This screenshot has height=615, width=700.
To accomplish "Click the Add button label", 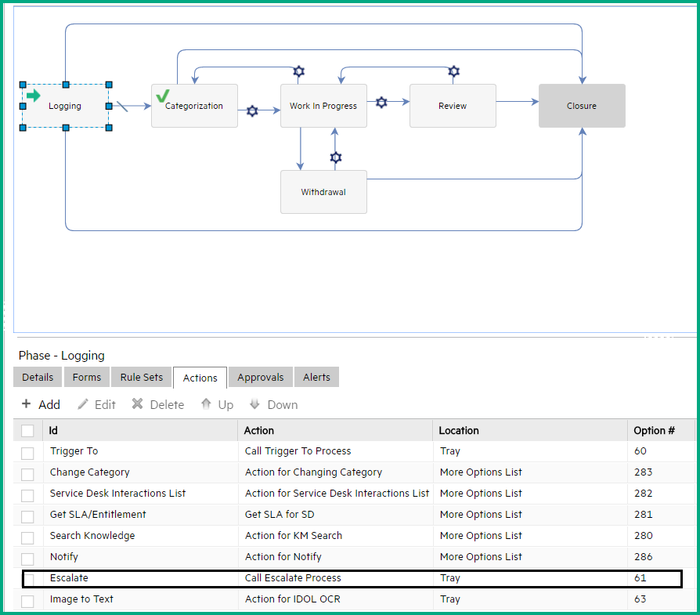I will [x=49, y=404].
